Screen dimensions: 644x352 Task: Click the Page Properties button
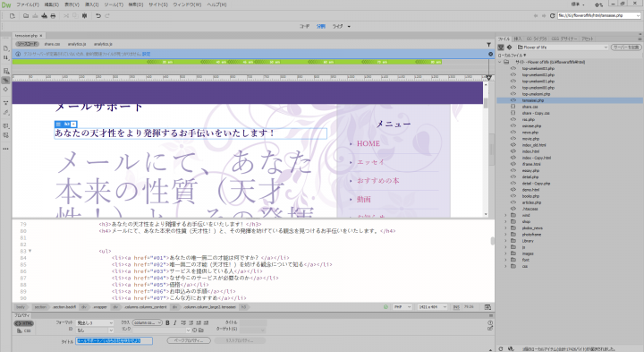(189, 340)
